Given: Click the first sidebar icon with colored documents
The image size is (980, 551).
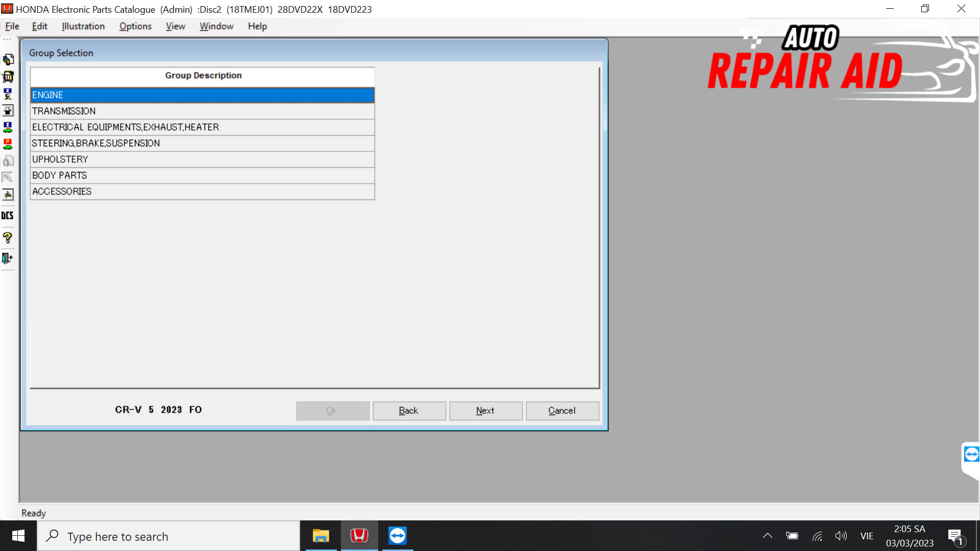Looking at the screenshot, I should tap(8, 60).
